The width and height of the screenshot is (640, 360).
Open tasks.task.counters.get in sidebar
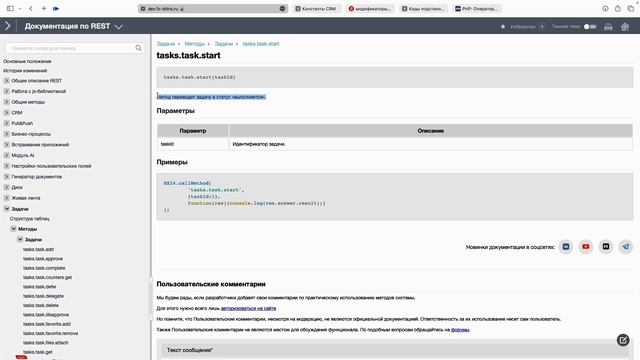click(47, 278)
